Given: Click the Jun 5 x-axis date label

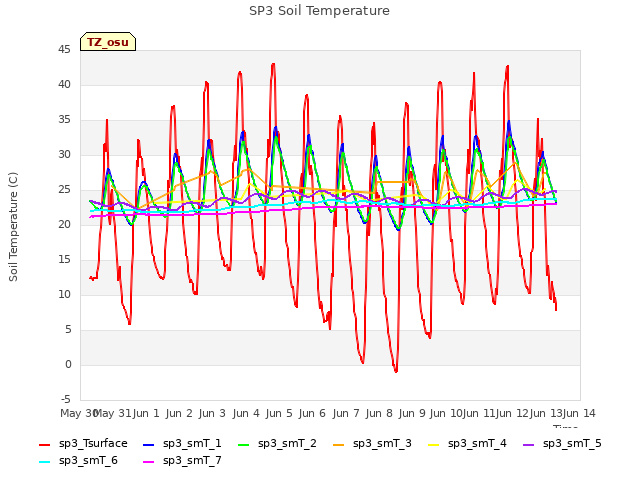Looking at the screenshot, I should click(279, 413).
